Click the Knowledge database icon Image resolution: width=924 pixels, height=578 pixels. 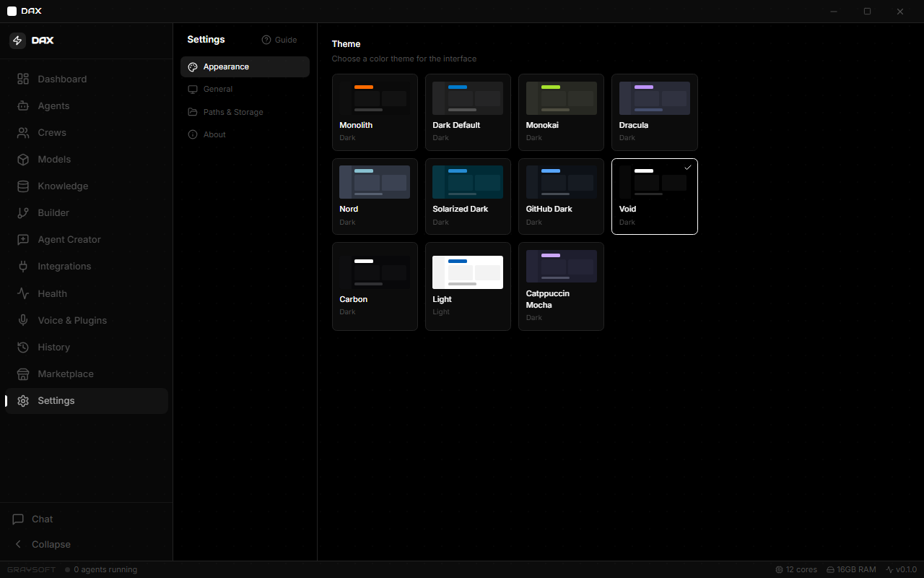pyautogui.click(x=23, y=186)
